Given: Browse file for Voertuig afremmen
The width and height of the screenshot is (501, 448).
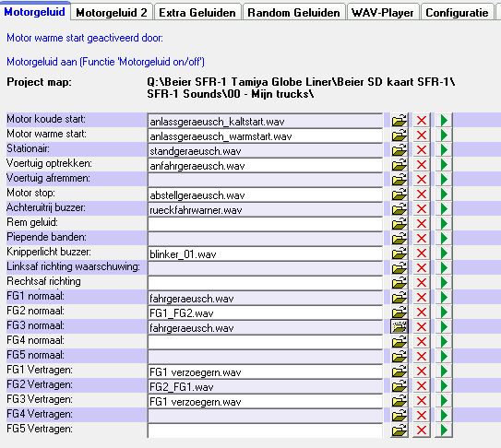Looking at the screenshot, I should tap(400, 180).
